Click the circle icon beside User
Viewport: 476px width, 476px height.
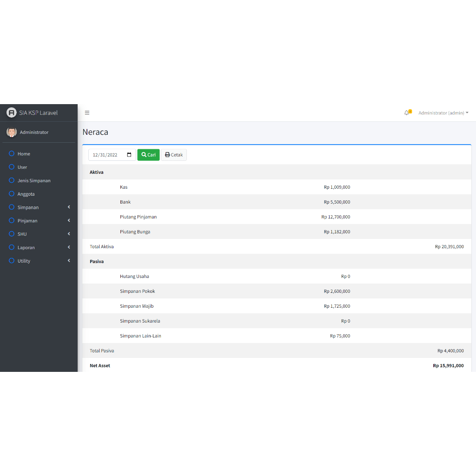pyautogui.click(x=12, y=167)
